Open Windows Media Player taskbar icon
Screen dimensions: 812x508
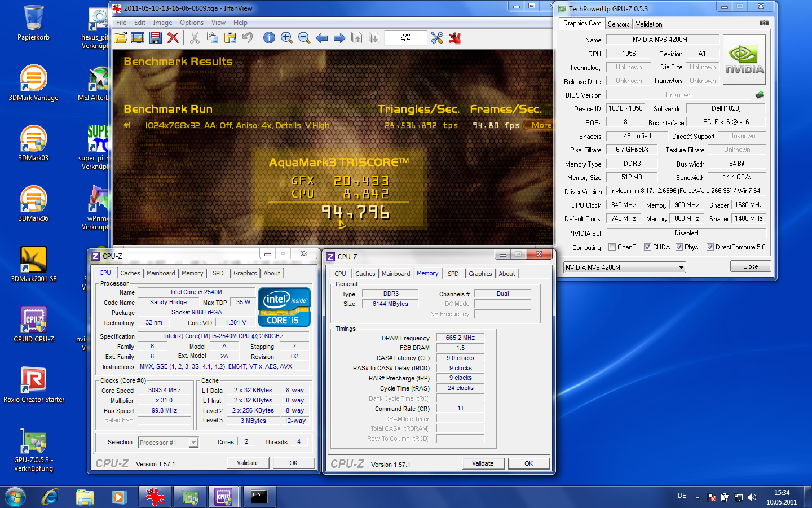[x=118, y=497]
